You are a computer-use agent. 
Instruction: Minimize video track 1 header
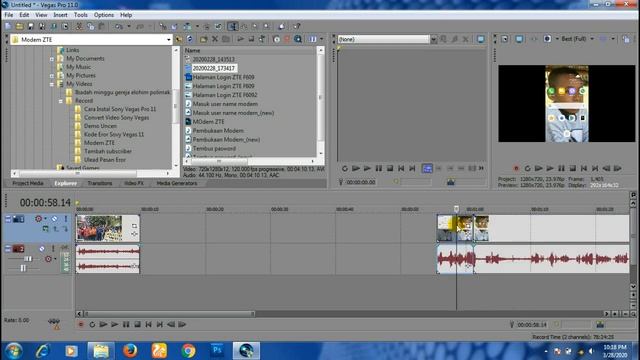pyautogui.click(x=8, y=219)
